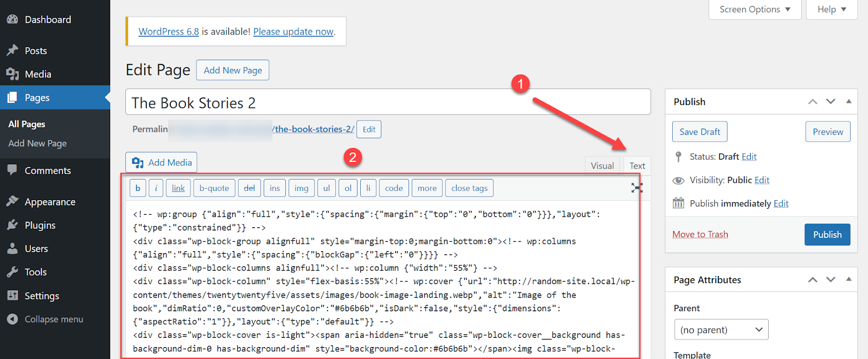The height and width of the screenshot is (359, 868).
Task: Collapse the Publish panel
Action: [x=848, y=101]
